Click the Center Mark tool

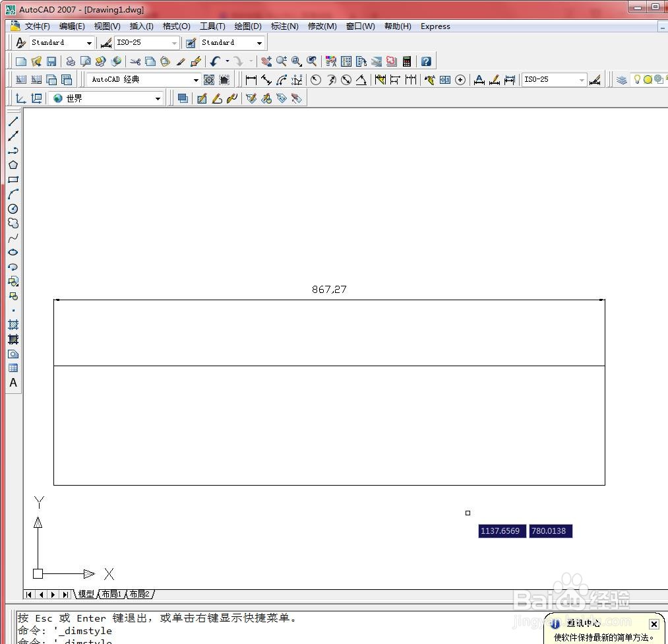coord(460,80)
